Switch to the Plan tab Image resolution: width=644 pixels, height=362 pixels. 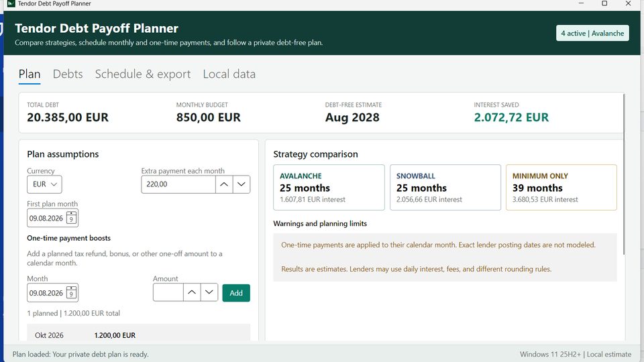pos(30,74)
